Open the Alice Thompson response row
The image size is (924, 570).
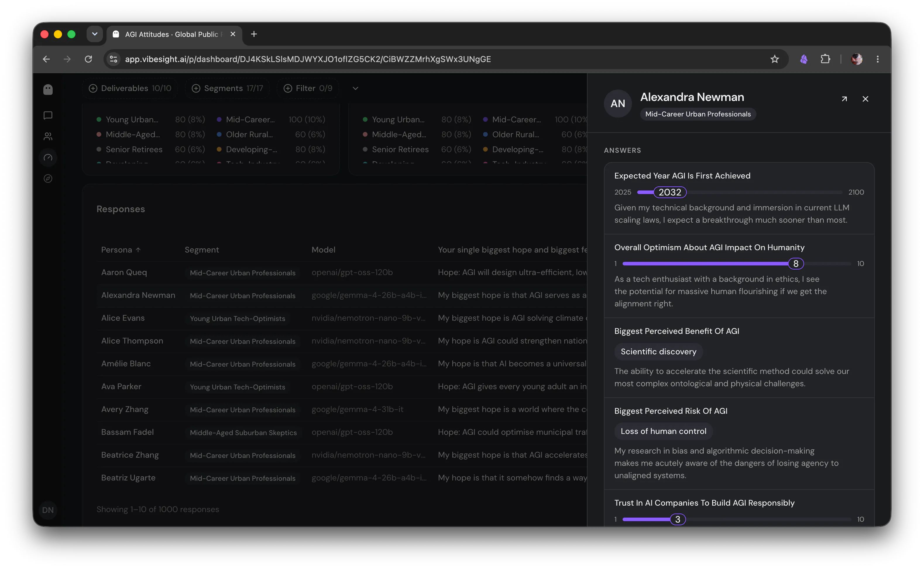341,341
